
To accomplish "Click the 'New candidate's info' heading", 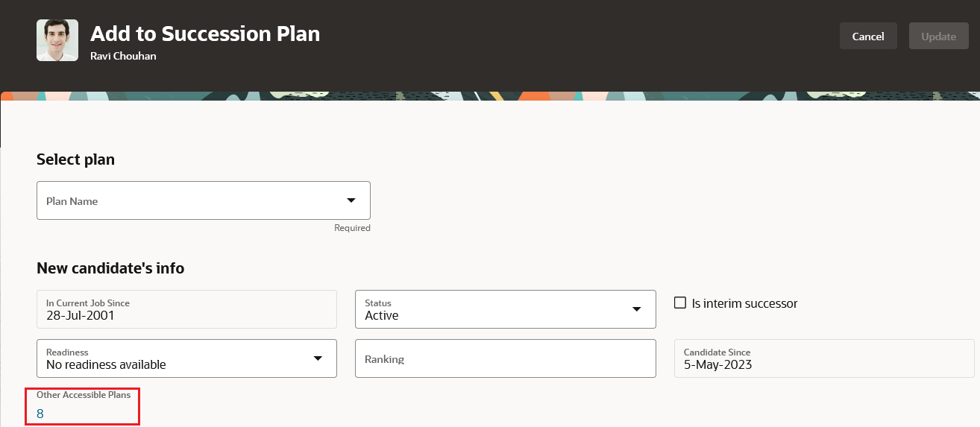I will click(x=110, y=268).
